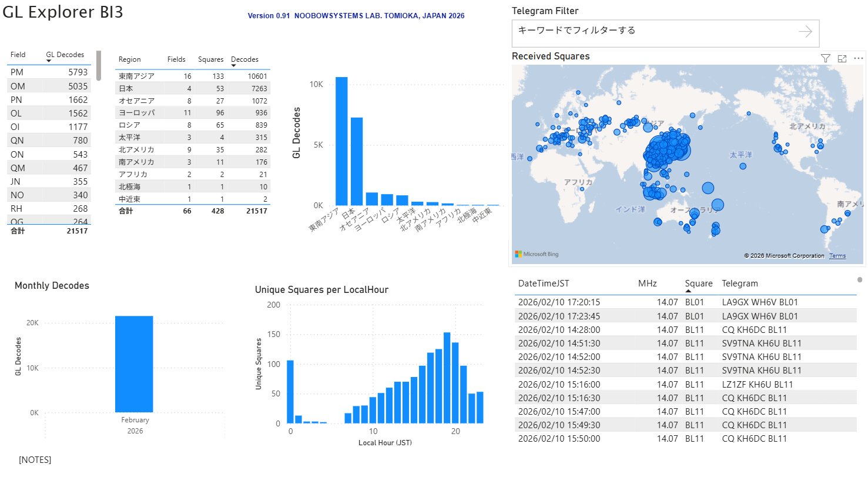
Task: Click the Telegram column header
Action: click(x=739, y=283)
